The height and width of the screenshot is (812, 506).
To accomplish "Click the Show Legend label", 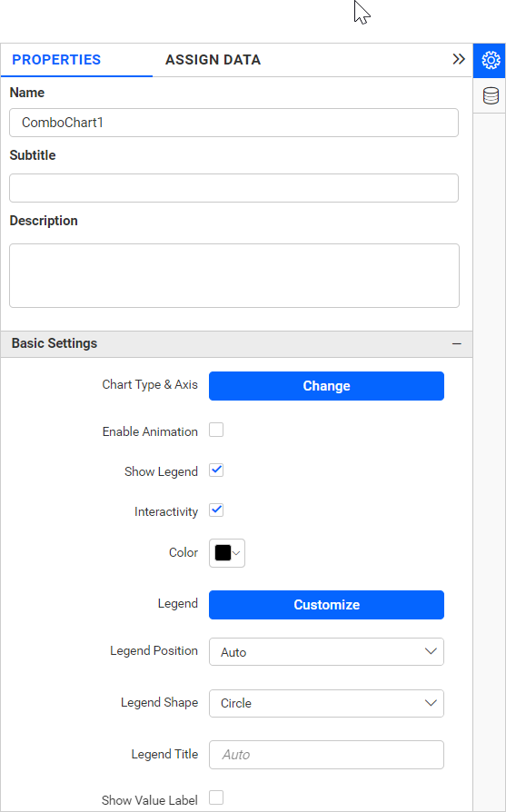I will [161, 471].
